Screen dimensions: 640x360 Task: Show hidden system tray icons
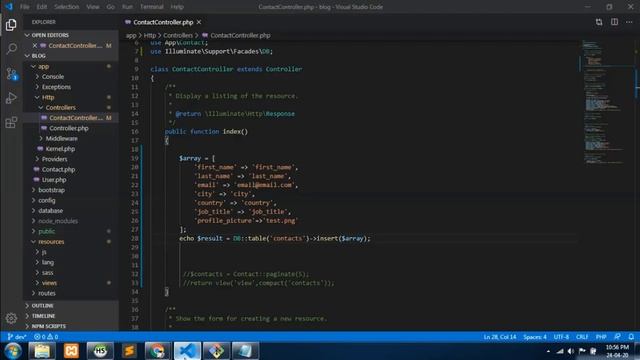pos(548,351)
